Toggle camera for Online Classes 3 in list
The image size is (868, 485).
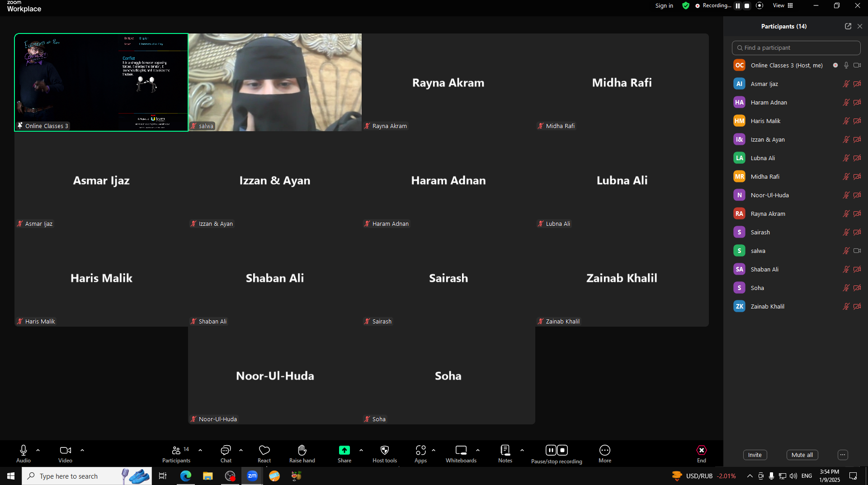857,65
